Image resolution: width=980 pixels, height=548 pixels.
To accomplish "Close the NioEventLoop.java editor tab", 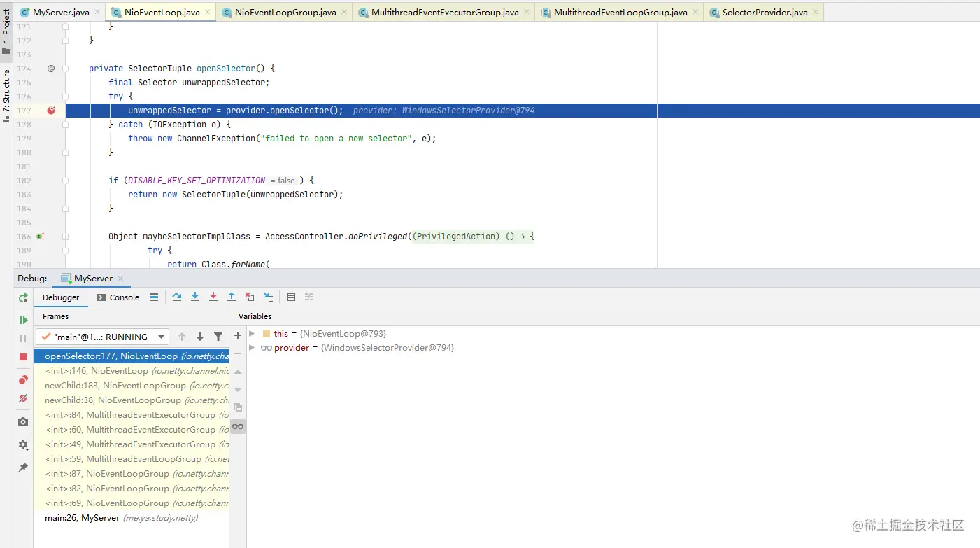I will tap(208, 13).
